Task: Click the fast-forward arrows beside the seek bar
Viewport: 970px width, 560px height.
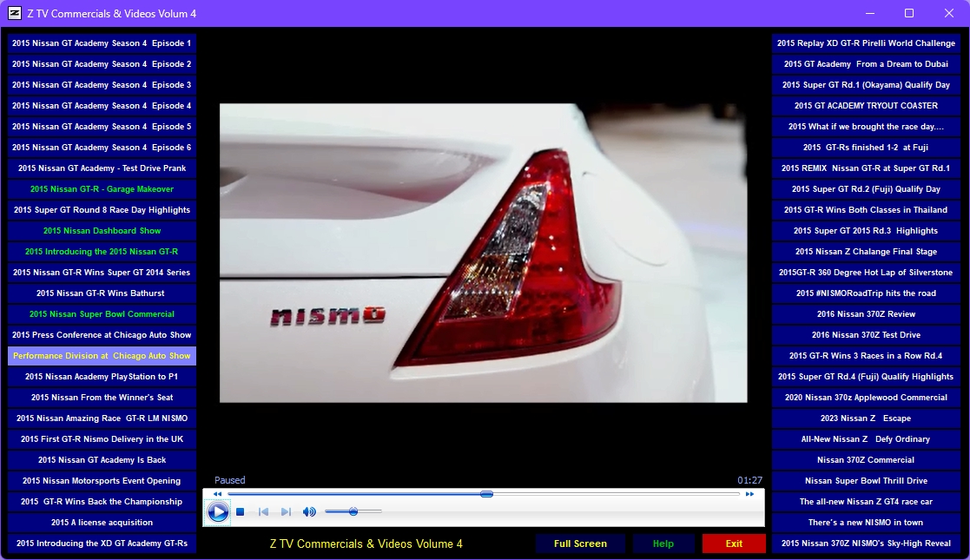Action: coord(749,494)
